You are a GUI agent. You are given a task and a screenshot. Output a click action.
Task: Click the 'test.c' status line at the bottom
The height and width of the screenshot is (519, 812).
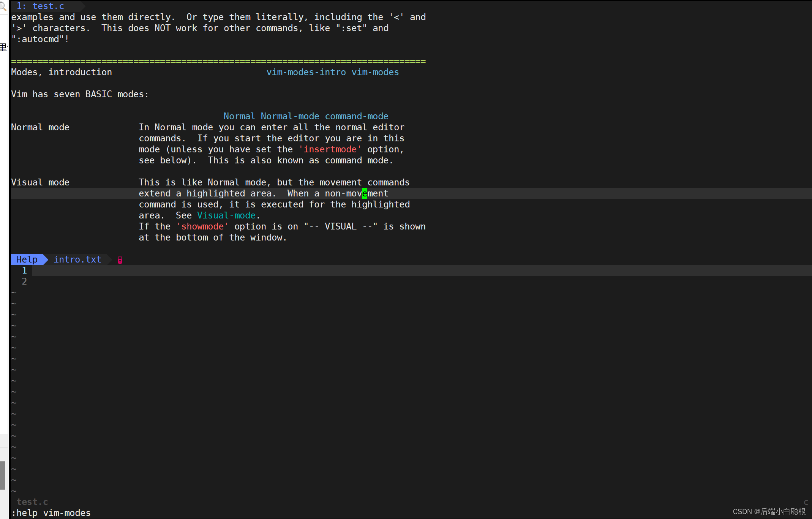(x=32, y=502)
